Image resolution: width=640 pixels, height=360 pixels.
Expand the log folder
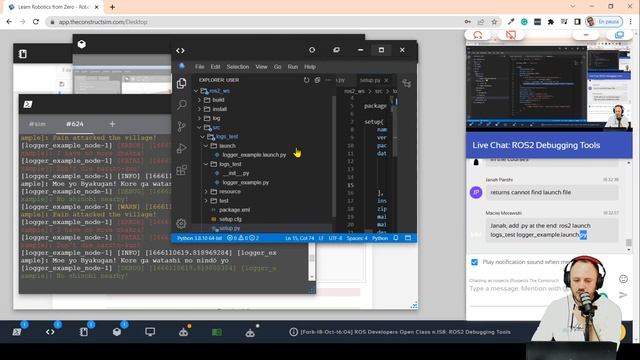coord(200,118)
